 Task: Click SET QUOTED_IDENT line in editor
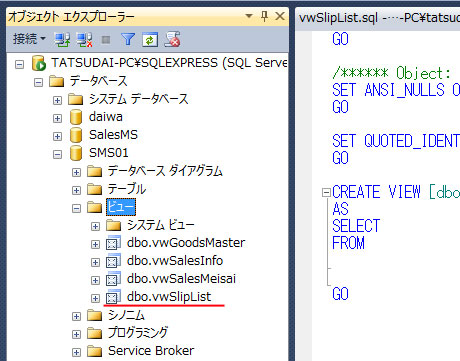tap(396, 141)
